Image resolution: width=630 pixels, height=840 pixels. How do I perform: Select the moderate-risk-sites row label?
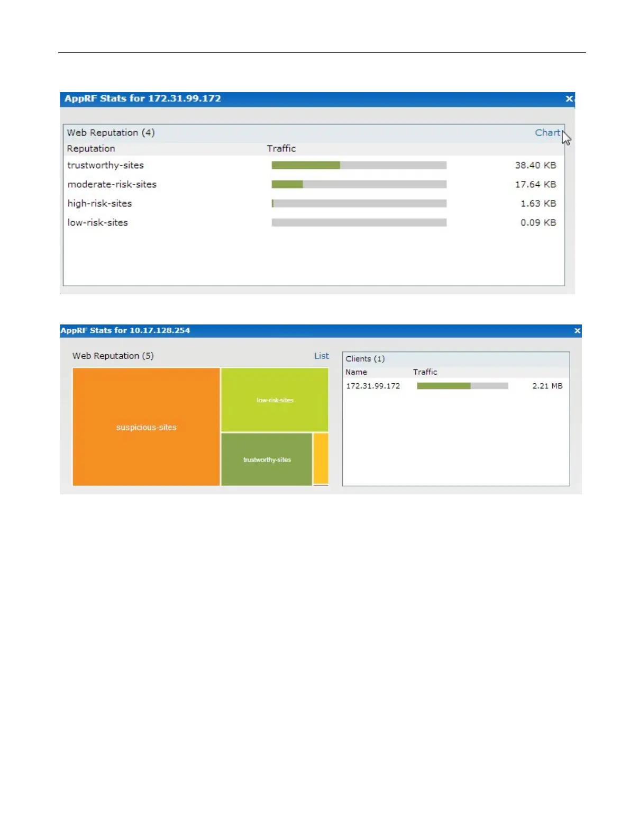click(112, 184)
